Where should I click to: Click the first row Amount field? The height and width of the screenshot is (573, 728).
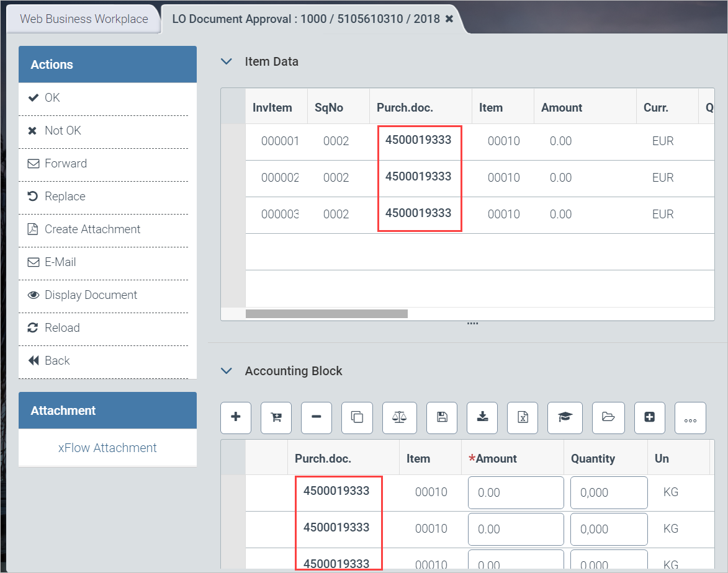515,492
